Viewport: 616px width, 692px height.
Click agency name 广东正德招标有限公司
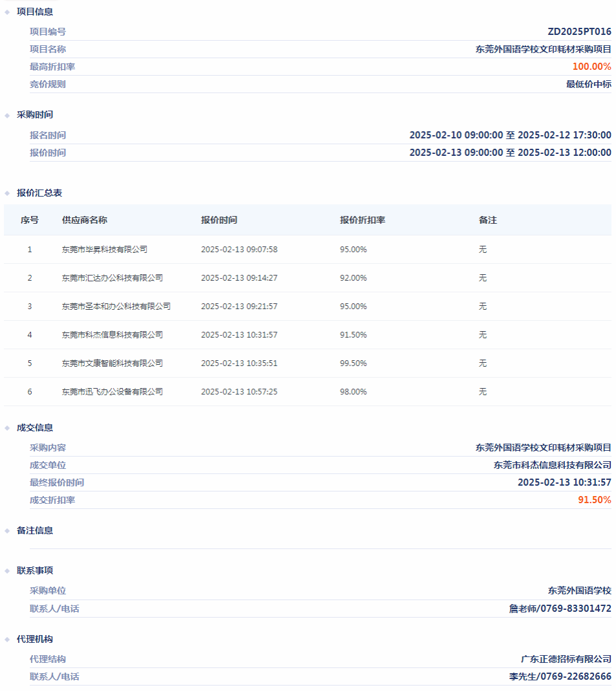[566, 659]
